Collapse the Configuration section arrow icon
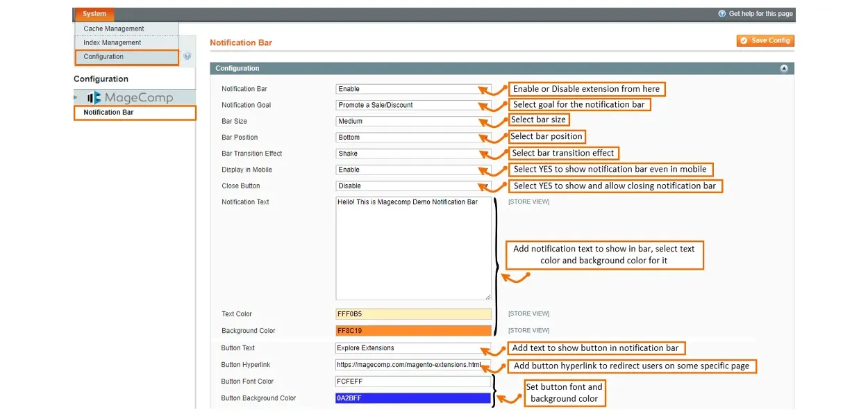The width and height of the screenshot is (868, 417). pyautogui.click(x=784, y=68)
